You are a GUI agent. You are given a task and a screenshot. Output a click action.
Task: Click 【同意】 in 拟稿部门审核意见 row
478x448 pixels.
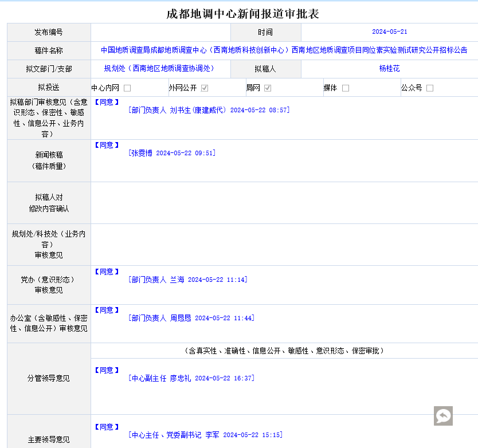click(x=107, y=102)
